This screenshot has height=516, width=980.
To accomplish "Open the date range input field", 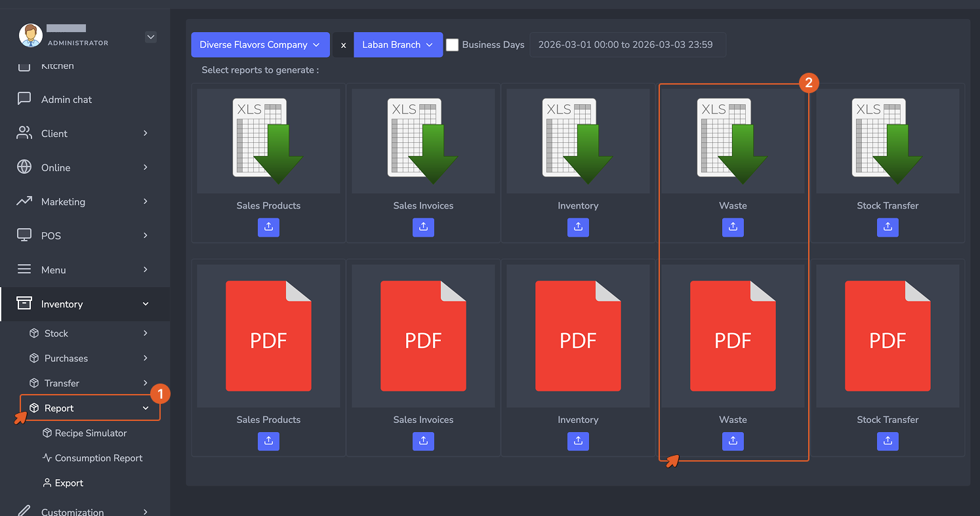I will 628,45.
